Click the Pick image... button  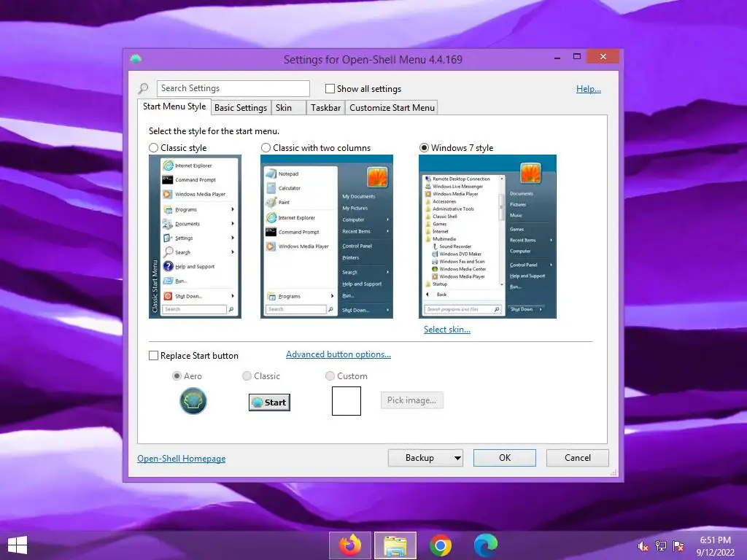tap(411, 400)
